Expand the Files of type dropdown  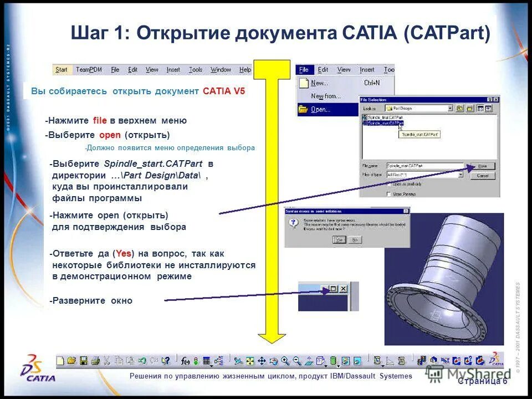tap(461, 174)
